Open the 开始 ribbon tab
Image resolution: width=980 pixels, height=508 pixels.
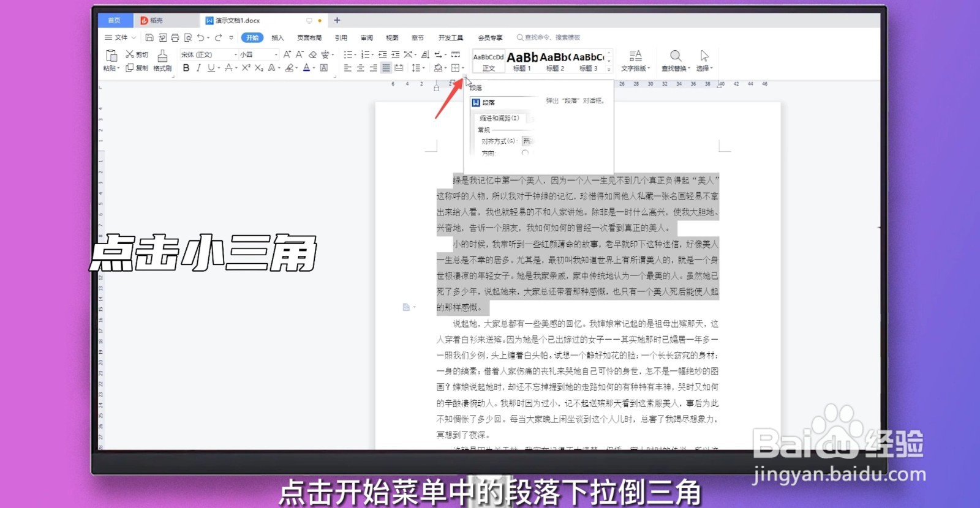(x=252, y=37)
